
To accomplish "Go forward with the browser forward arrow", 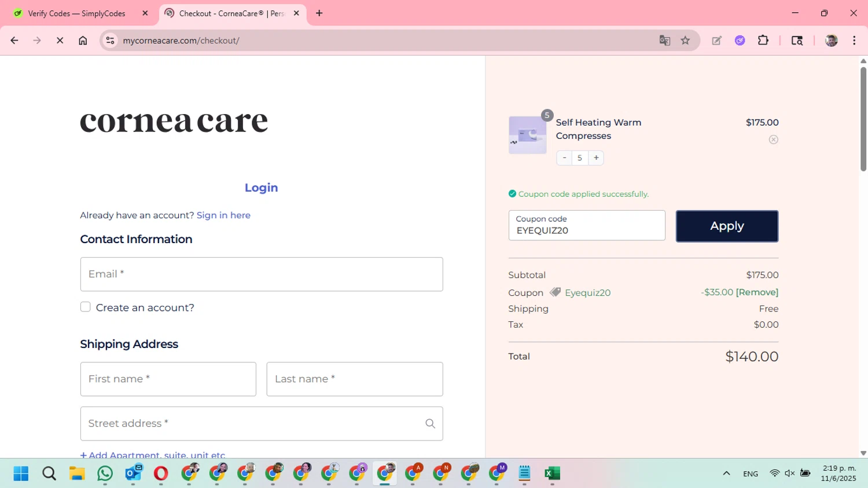I will [37, 41].
